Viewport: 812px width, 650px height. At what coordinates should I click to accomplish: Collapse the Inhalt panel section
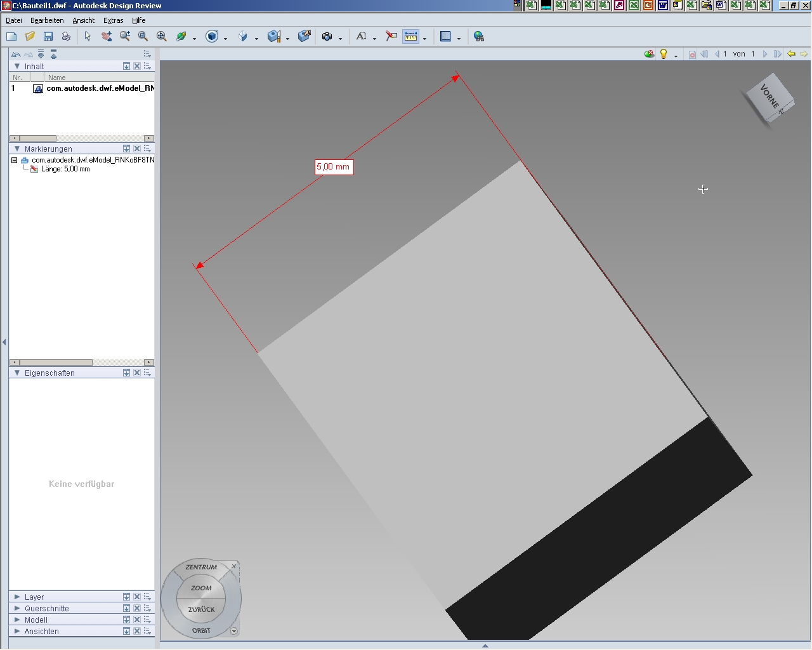[x=17, y=66]
